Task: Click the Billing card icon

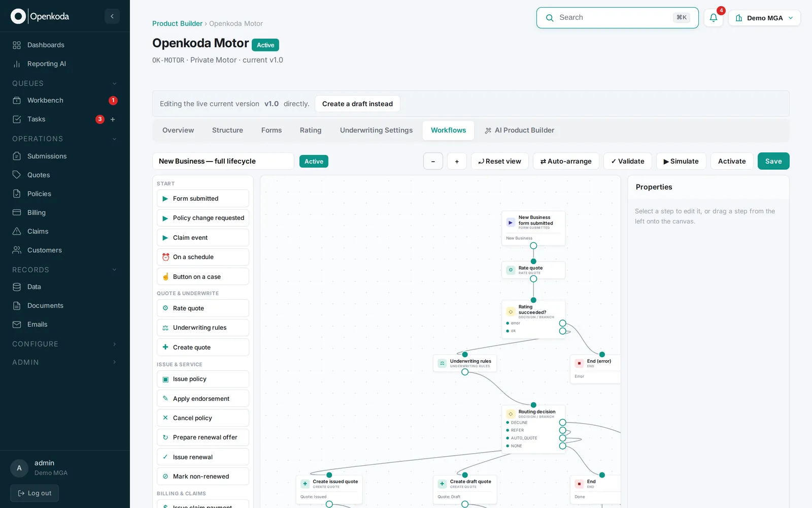Action: pos(17,213)
